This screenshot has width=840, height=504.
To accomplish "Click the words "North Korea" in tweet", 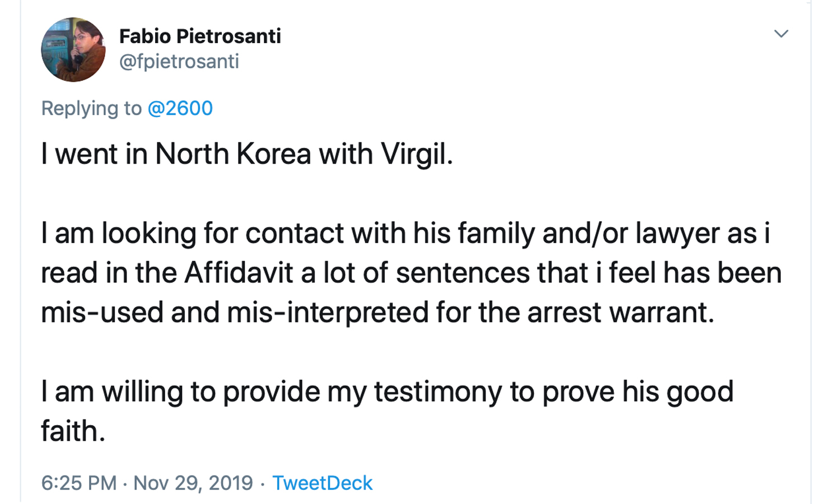I will coord(232,154).
